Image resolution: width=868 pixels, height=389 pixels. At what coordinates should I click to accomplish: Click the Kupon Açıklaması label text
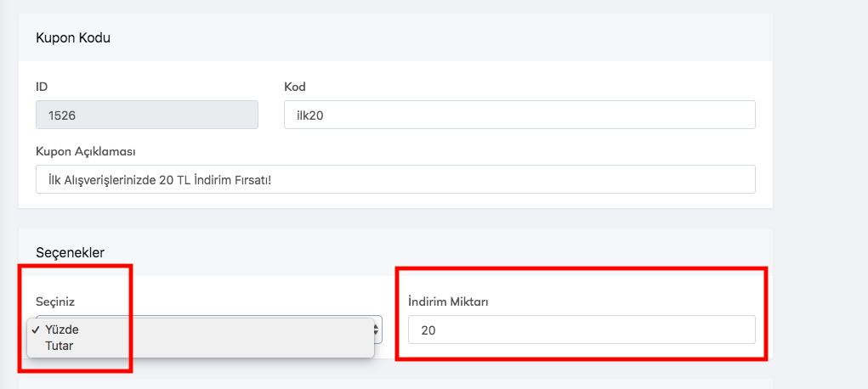(86, 151)
